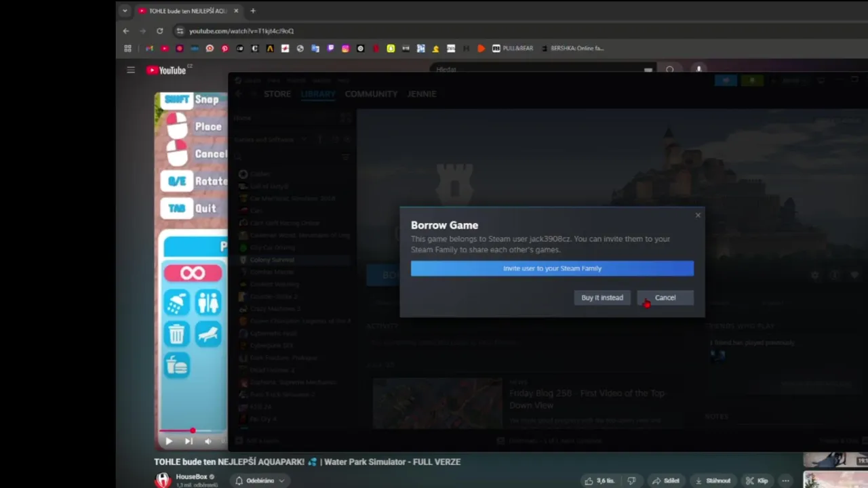Start YouTube voice search with microphone icon
The width and height of the screenshot is (868, 488).
[698, 69]
